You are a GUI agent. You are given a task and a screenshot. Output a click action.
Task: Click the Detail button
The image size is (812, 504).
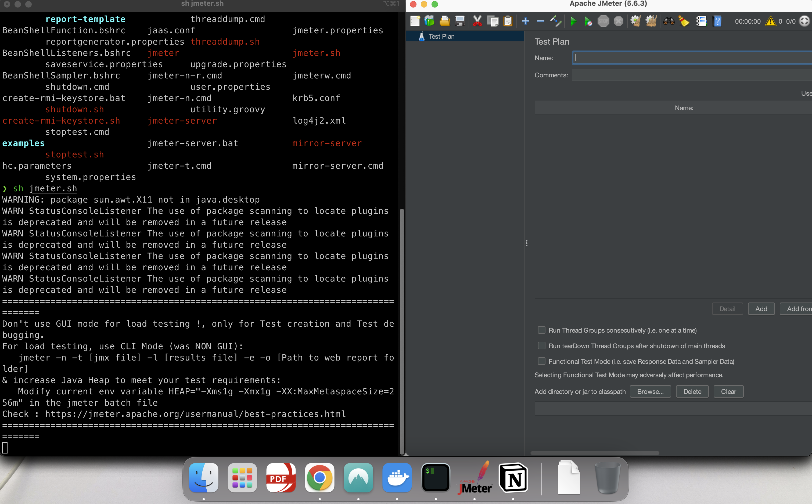tap(727, 309)
